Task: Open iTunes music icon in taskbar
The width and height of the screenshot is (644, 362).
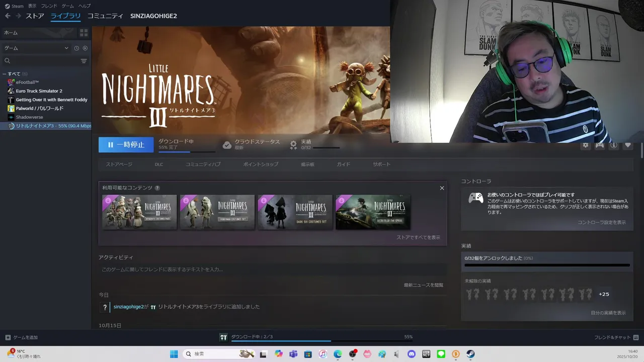Action: (x=323, y=354)
